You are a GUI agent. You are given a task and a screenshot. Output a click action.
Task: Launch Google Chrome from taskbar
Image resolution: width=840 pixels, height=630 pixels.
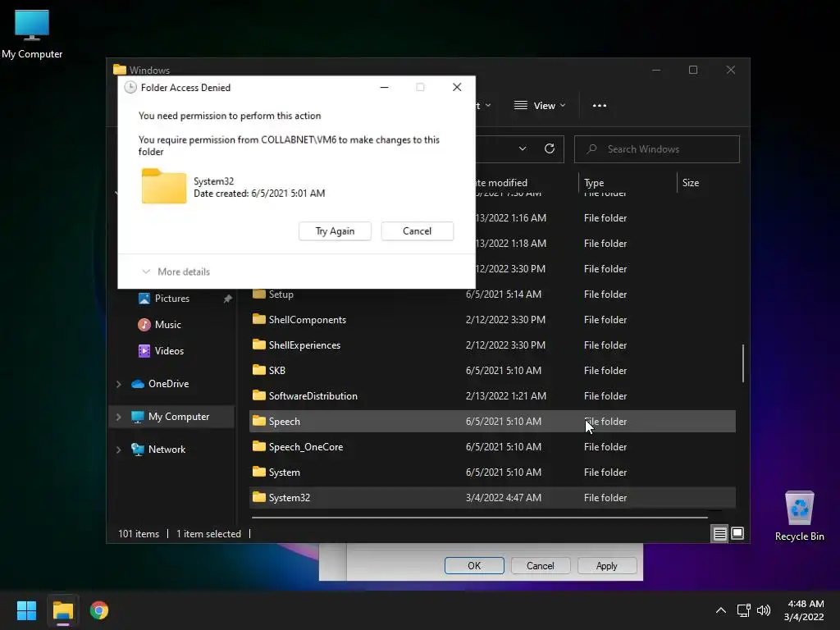[99, 610]
